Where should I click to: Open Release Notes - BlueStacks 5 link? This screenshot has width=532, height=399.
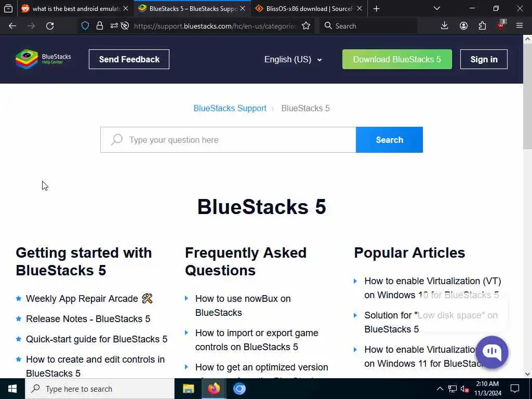coord(88,319)
